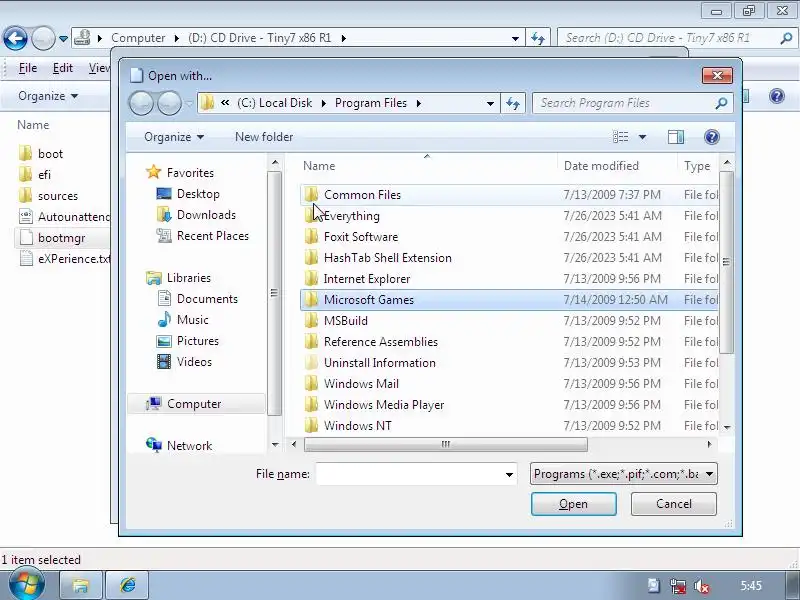Expand the dialog address bar history dropdown

point(490,103)
